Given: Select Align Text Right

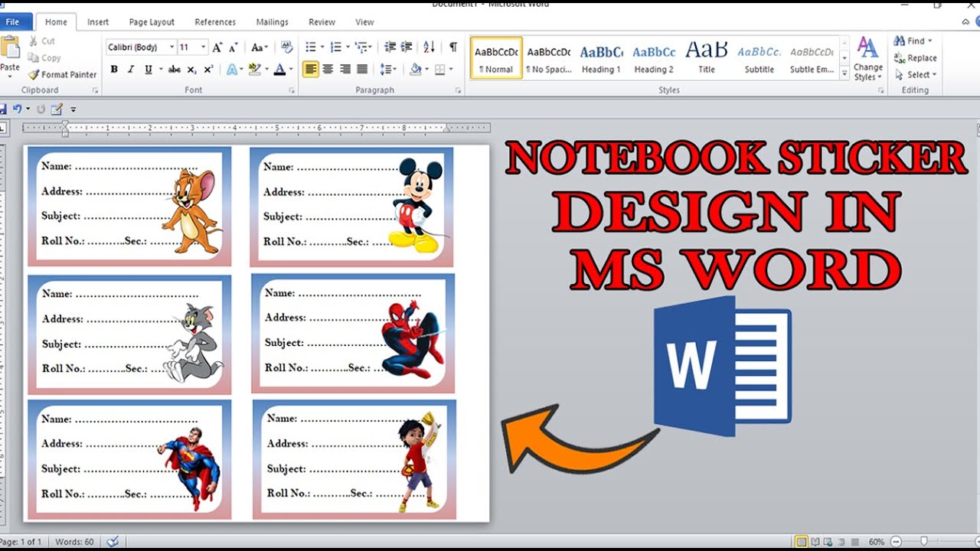Looking at the screenshot, I should [345, 70].
